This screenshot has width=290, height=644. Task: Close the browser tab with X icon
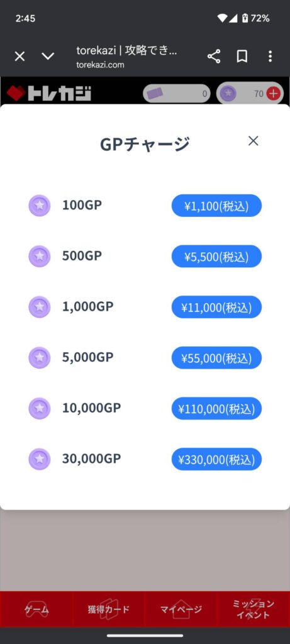[20, 56]
